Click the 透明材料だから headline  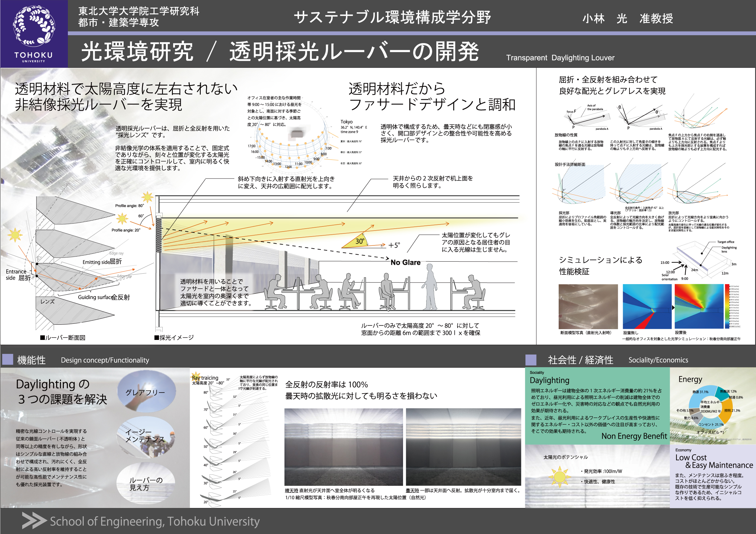pyautogui.click(x=396, y=89)
